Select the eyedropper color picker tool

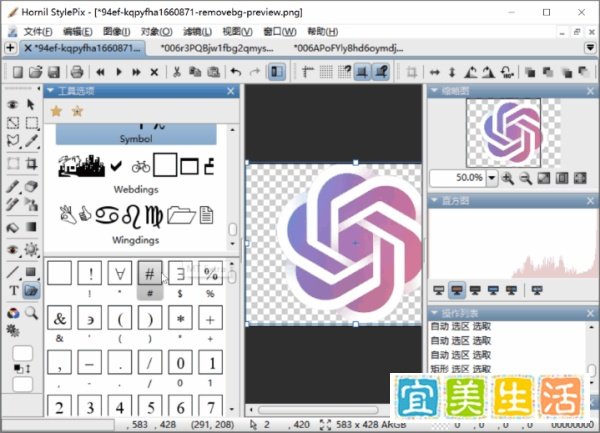(32, 141)
